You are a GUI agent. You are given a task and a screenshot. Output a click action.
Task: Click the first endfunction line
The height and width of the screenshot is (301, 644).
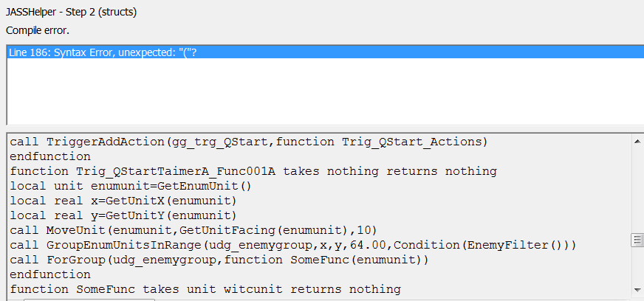[x=49, y=156]
